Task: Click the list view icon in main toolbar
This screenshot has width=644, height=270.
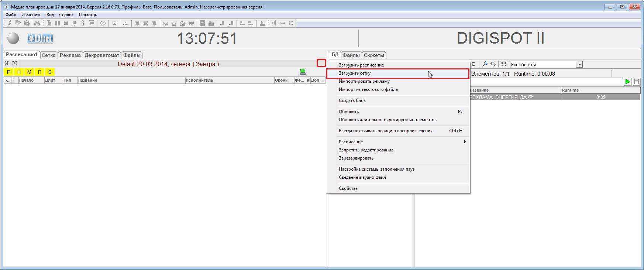Action: tap(291, 23)
